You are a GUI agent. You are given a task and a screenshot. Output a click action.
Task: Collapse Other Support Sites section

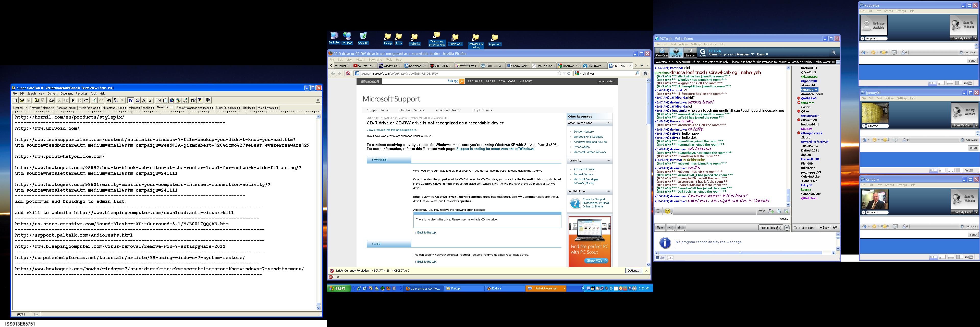point(608,123)
